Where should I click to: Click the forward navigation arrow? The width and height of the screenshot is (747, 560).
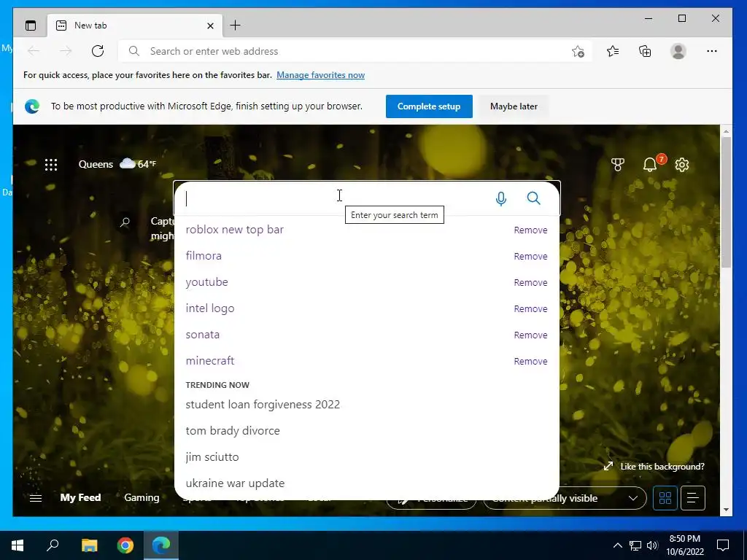pyautogui.click(x=66, y=51)
